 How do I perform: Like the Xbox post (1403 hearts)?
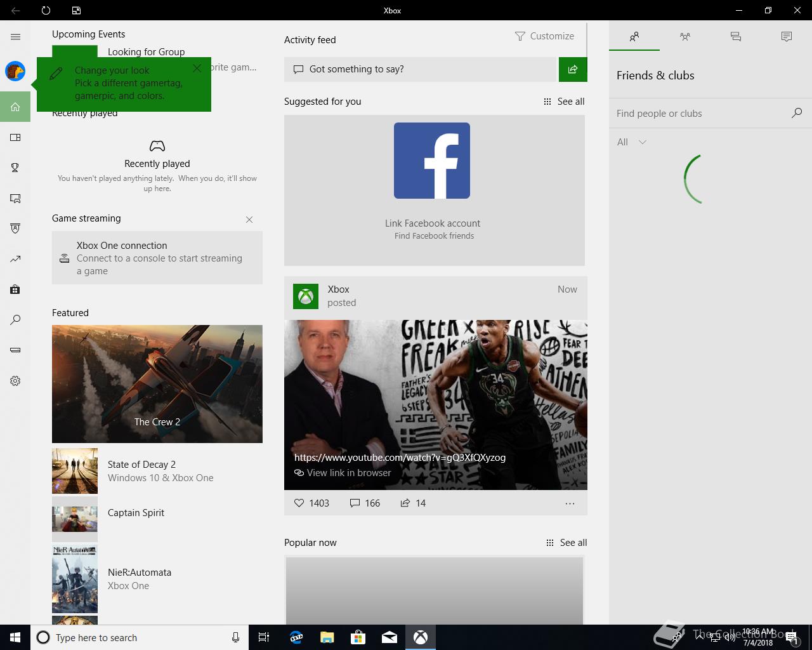[x=311, y=503]
